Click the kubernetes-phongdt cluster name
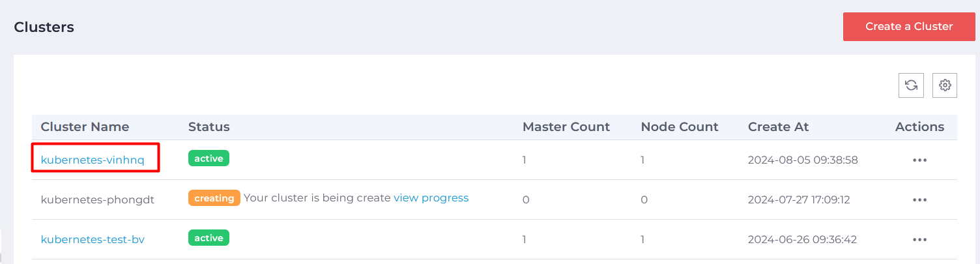This screenshot has height=264, width=980. coord(98,199)
